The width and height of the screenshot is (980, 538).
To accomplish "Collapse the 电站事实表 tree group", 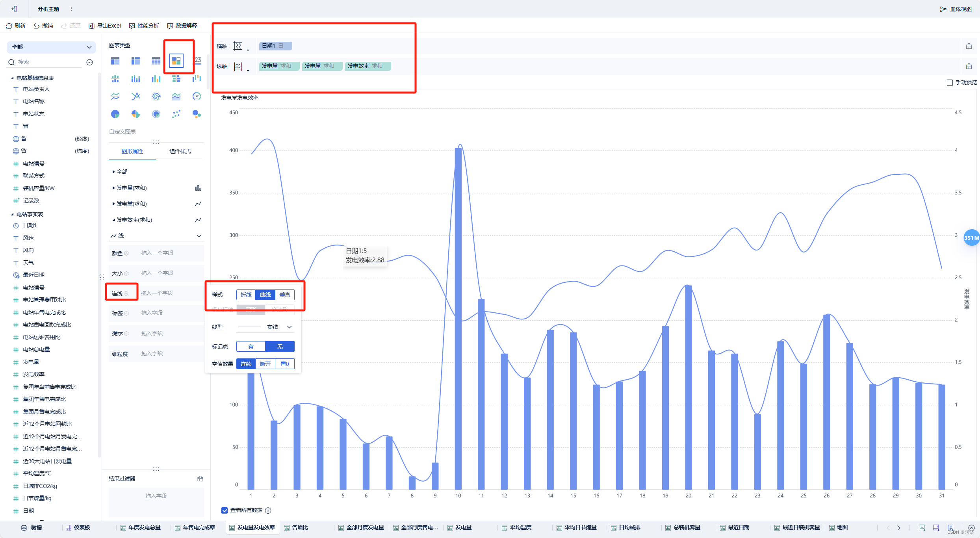I will click(12, 214).
